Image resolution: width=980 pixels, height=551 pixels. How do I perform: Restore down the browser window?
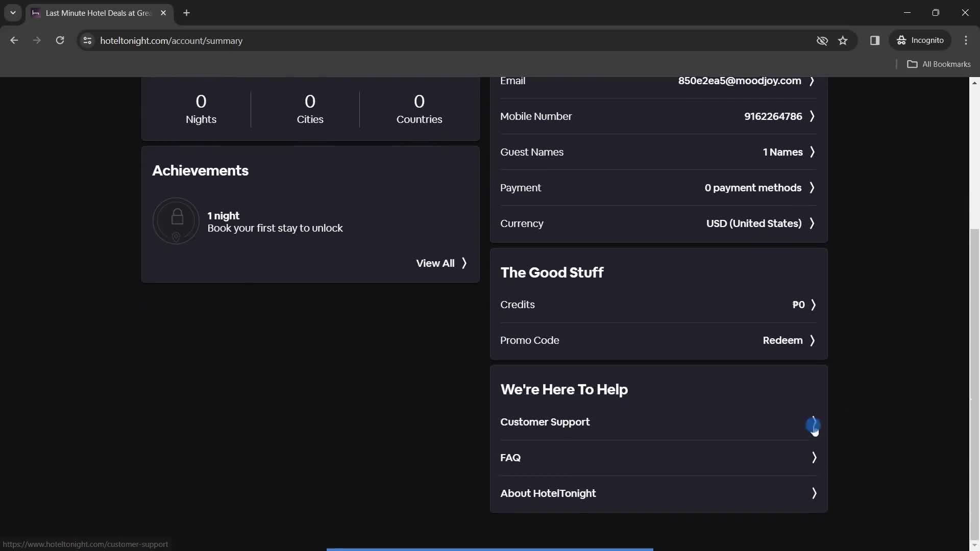[x=936, y=13]
